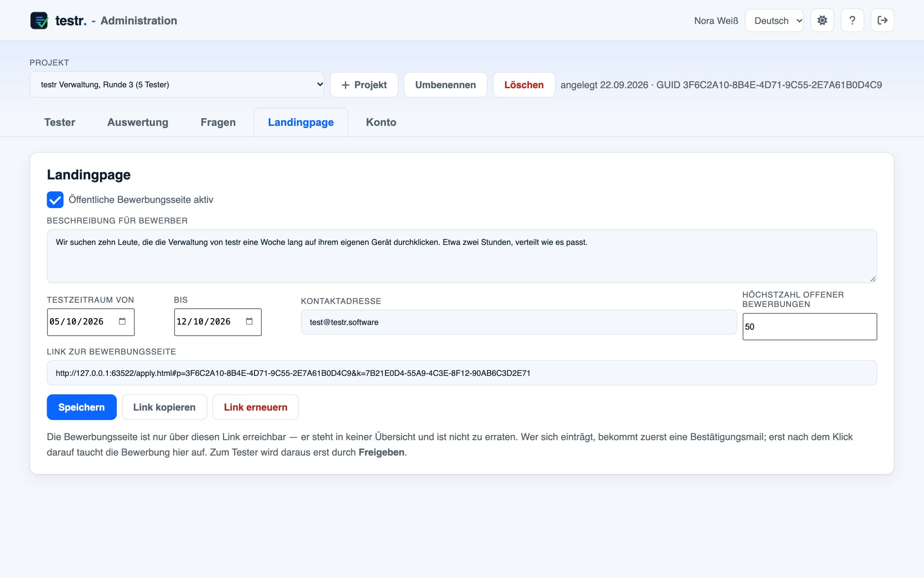The image size is (924, 578).
Task: Click the Link zur Bewerbungsseite field
Action: (462, 373)
